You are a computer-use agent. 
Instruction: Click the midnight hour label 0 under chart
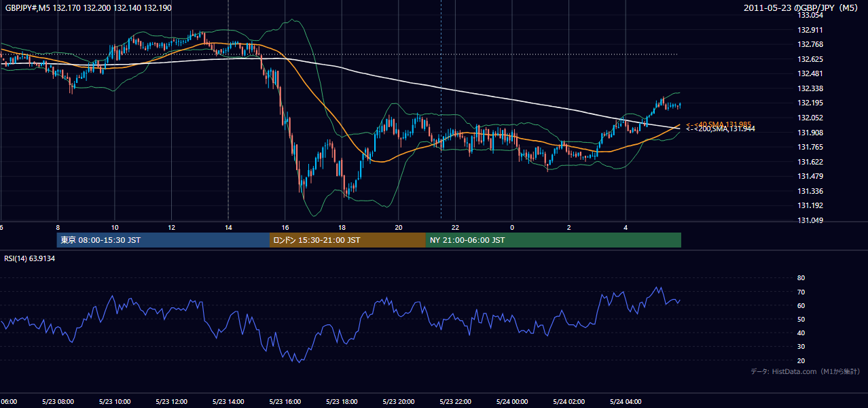[512, 227]
